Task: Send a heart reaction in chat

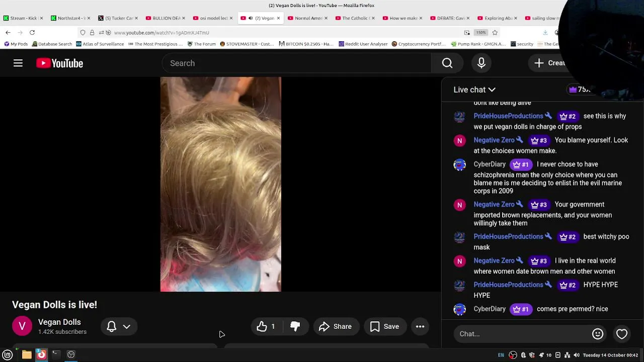Action: point(622,334)
